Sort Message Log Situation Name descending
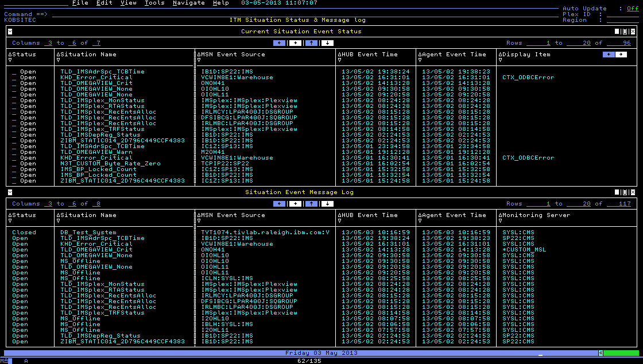This screenshot has height=364, width=643. tap(58, 220)
